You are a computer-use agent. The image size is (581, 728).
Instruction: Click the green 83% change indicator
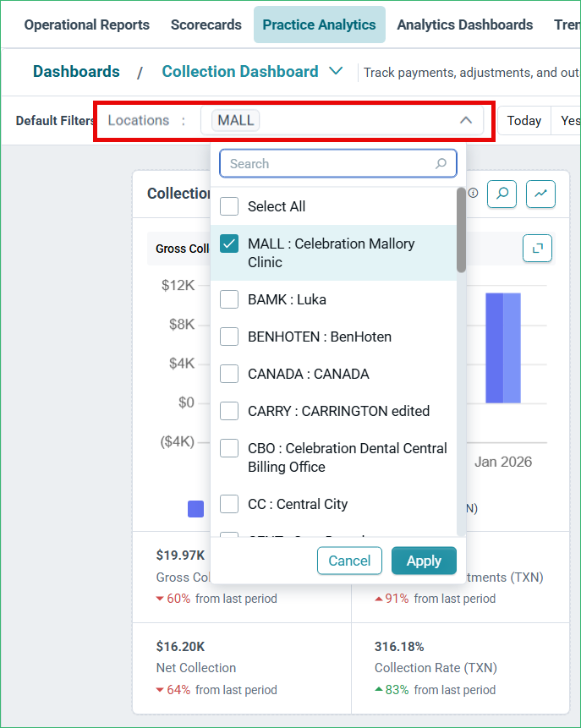[x=392, y=690]
